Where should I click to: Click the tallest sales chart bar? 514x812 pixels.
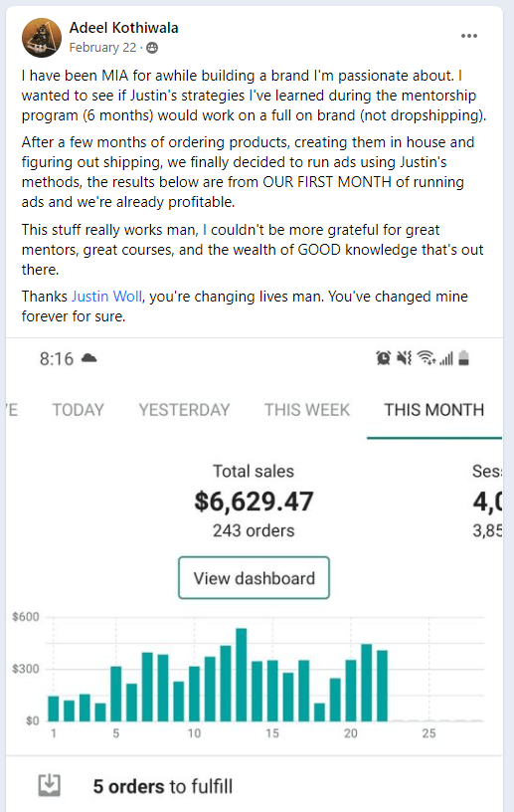[242, 675]
